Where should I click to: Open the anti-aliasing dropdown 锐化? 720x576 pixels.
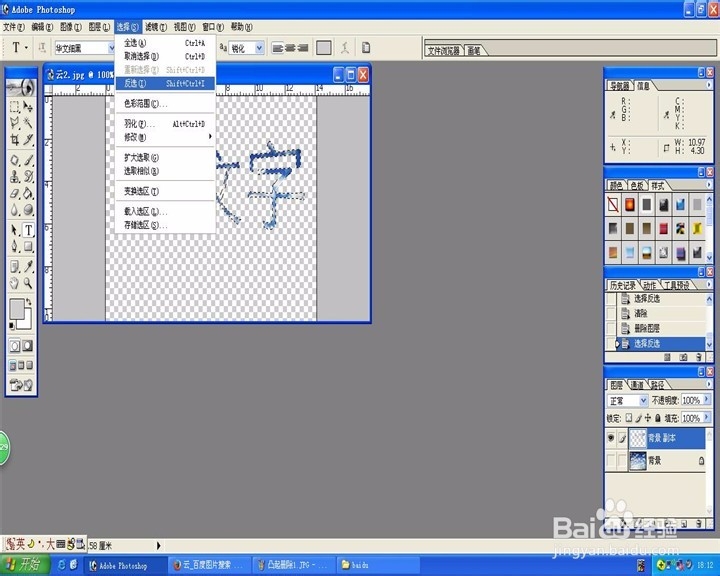(259, 48)
